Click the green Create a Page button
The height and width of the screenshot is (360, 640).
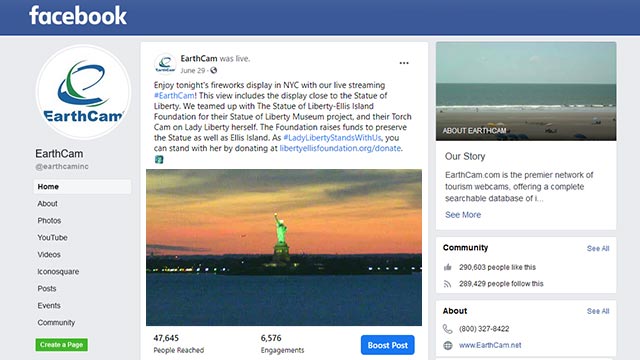click(x=61, y=344)
